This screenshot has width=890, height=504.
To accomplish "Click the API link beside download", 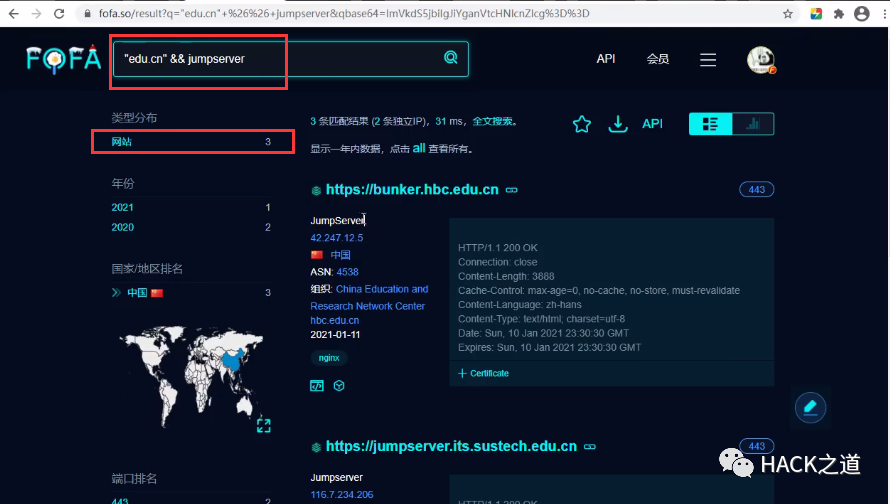I will tap(652, 124).
